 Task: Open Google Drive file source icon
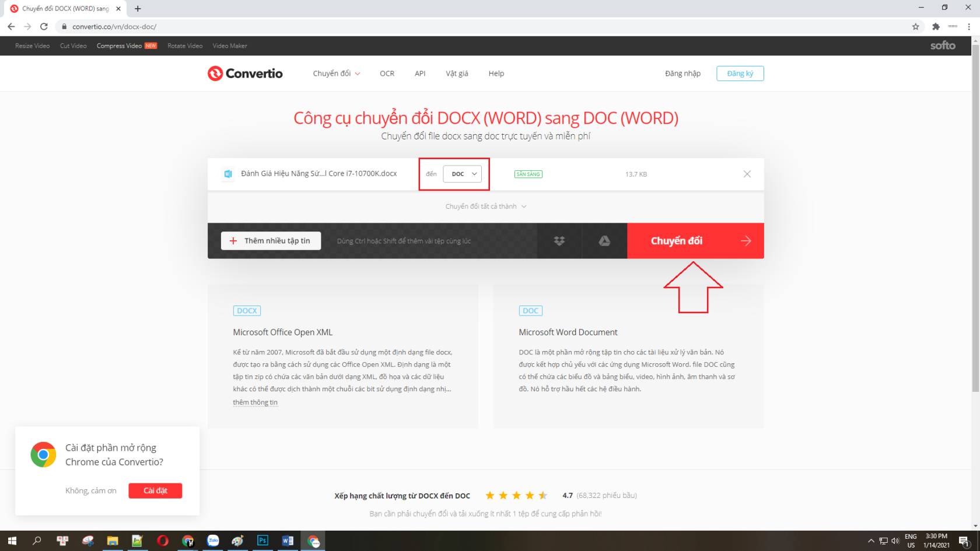tap(604, 241)
